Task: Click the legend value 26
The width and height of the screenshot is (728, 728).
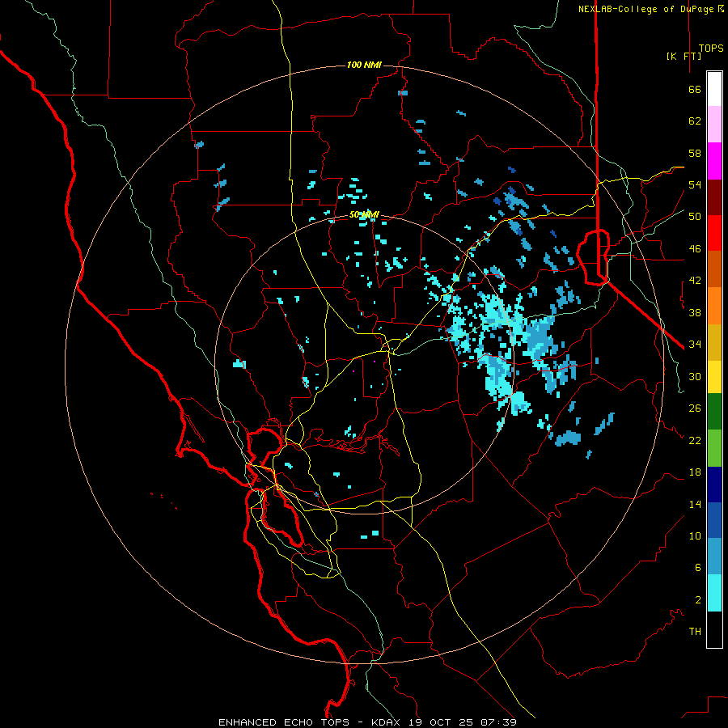Action: (x=695, y=408)
